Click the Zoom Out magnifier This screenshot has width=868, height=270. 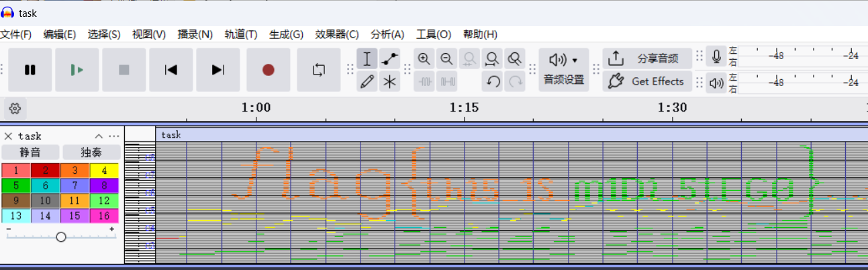click(446, 59)
